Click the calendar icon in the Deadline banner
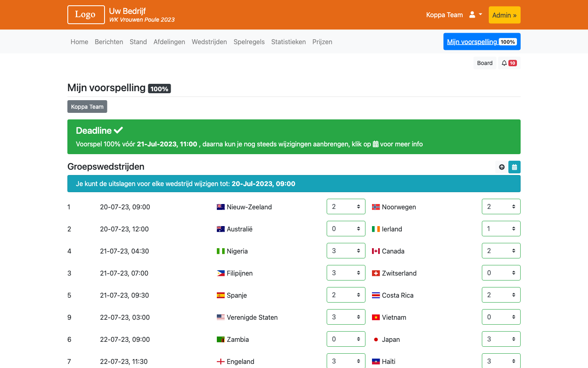This screenshot has height=368, width=588. (x=376, y=144)
